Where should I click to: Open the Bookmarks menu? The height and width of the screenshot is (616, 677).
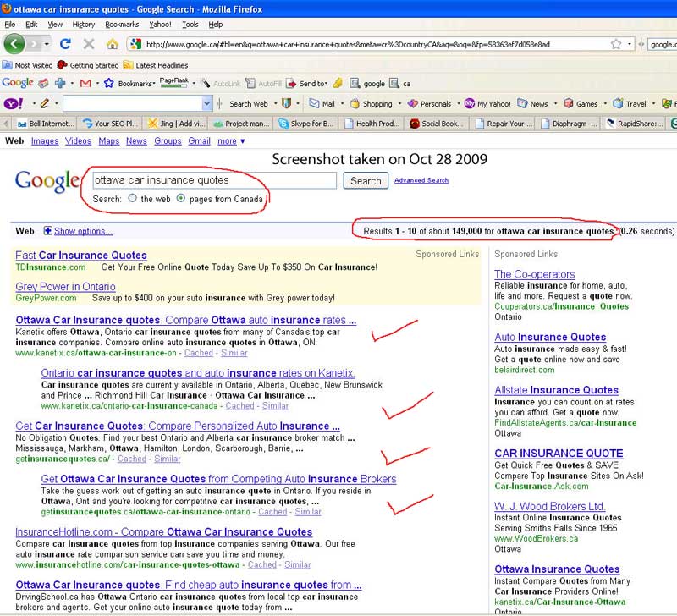tap(122, 25)
